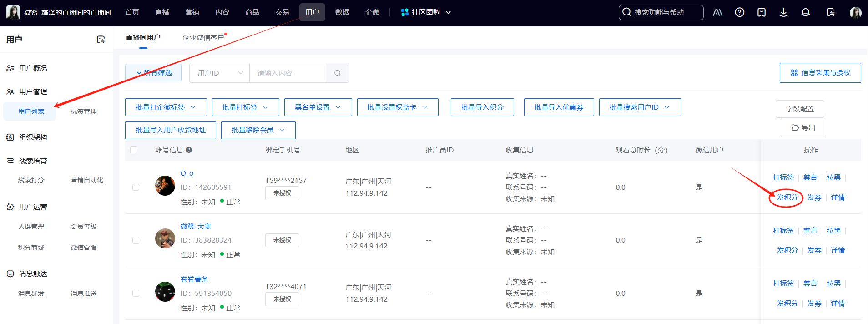The height and width of the screenshot is (324, 868).
Task: Switch to 直播间用户 tab
Action: (143, 38)
